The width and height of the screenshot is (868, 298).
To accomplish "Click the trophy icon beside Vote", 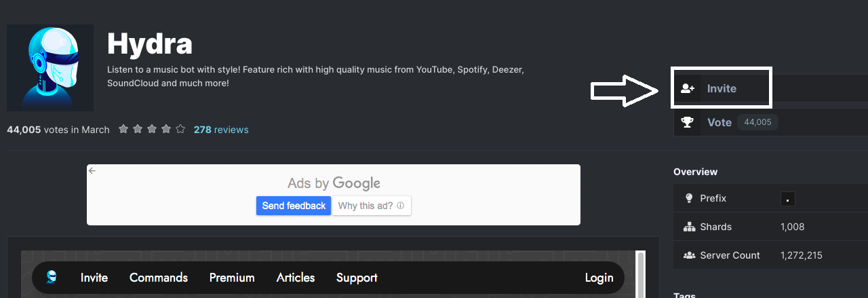I will 688,123.
